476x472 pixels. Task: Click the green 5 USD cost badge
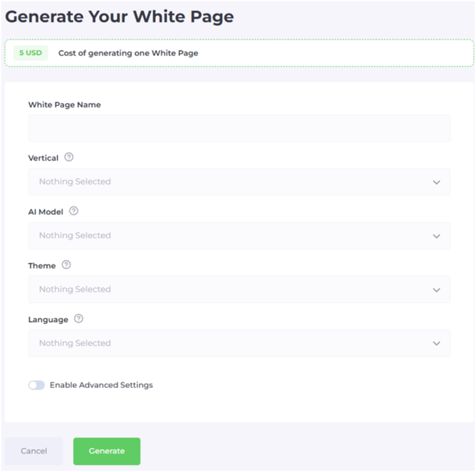(31, 53)
